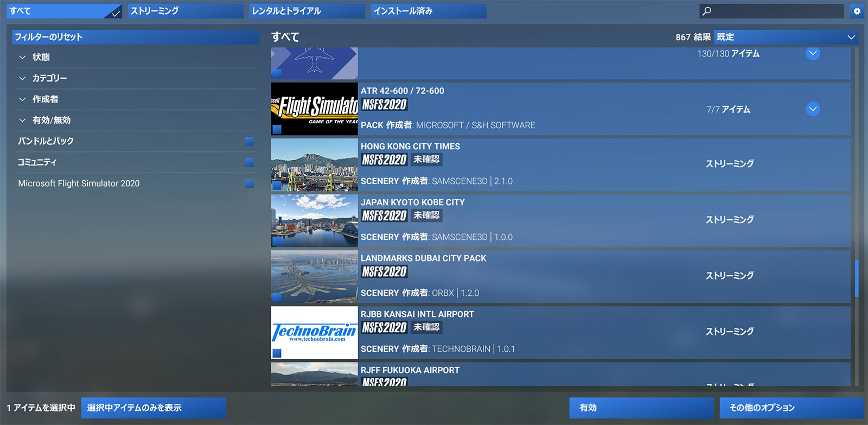Expand the ATR 42-600 pack with 7/7 items
Image resolution: width=868 pixels, height=425 pixels.
coord(813,109)
